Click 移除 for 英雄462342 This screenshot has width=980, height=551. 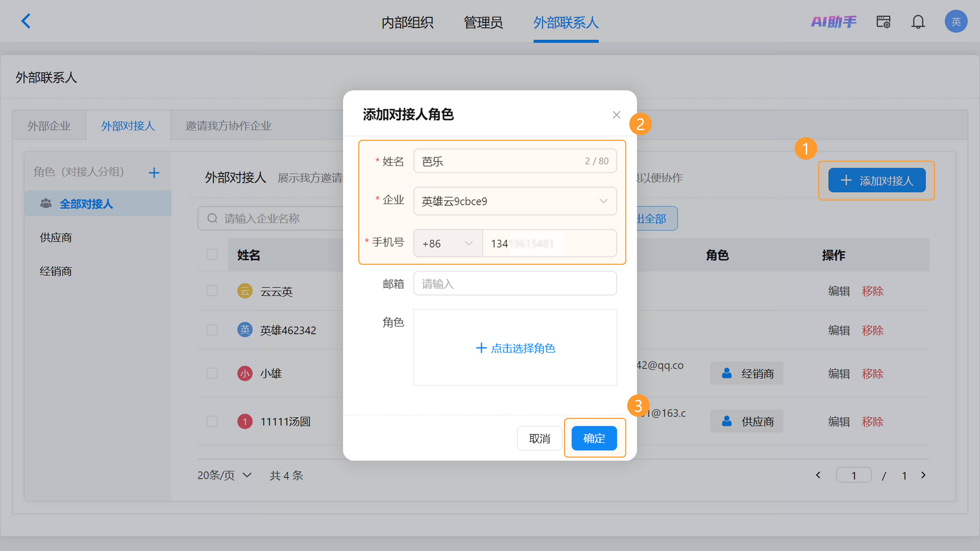click(x=873, y=330)
